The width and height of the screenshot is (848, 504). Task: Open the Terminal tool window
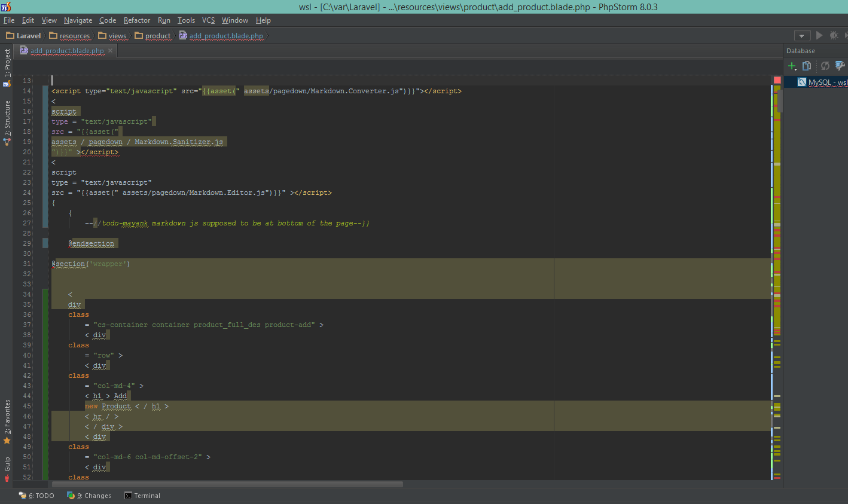click(142, 495)
